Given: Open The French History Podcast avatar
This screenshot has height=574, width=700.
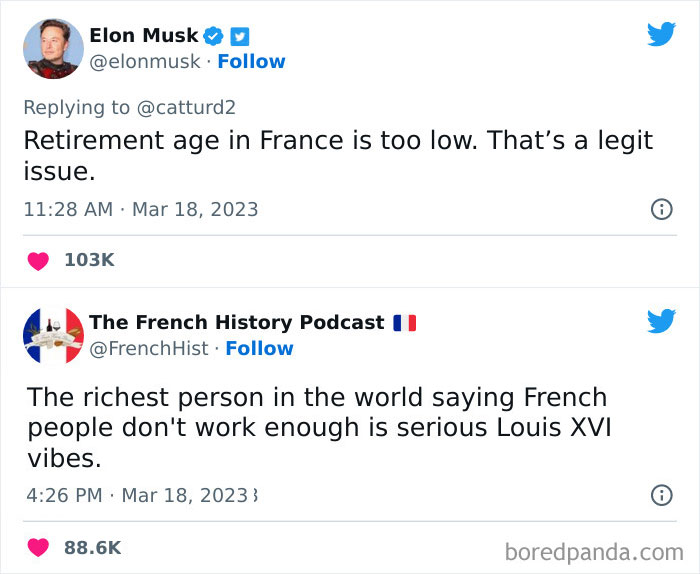Looking at the screenshot, I should point(52,335).
